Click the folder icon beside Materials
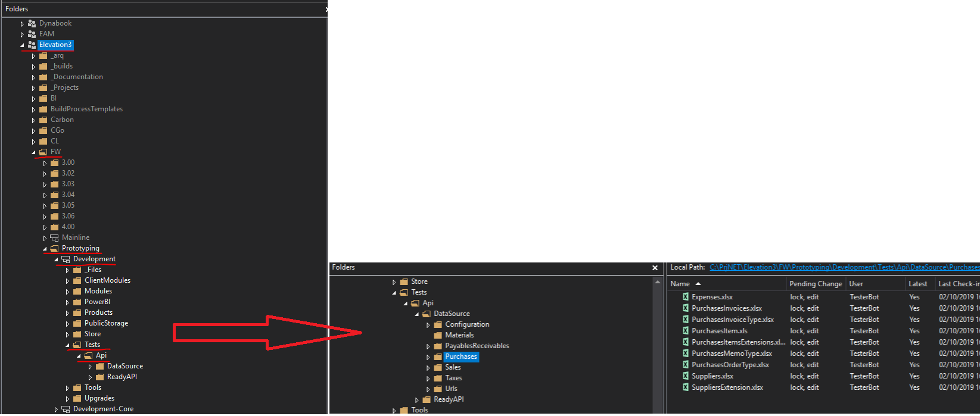The height and width of the screenshot is (416, 980). pyautogui.click(x=438, y=335)
